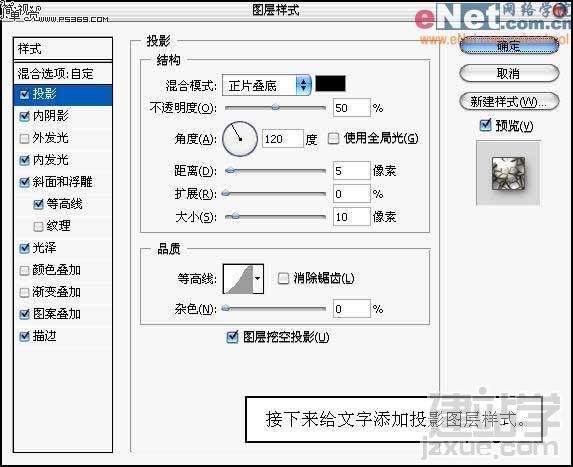The height and width of the screenshot is (467, 573).
Task: Open the black shadow color swatch
Action: pyautogui.click(x=330, y=84)
